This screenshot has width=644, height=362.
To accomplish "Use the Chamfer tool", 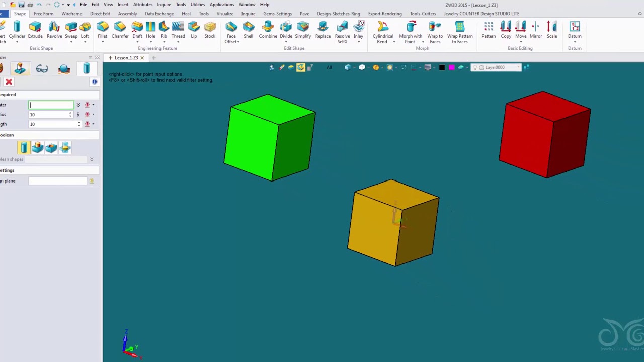I will (120, 30).
